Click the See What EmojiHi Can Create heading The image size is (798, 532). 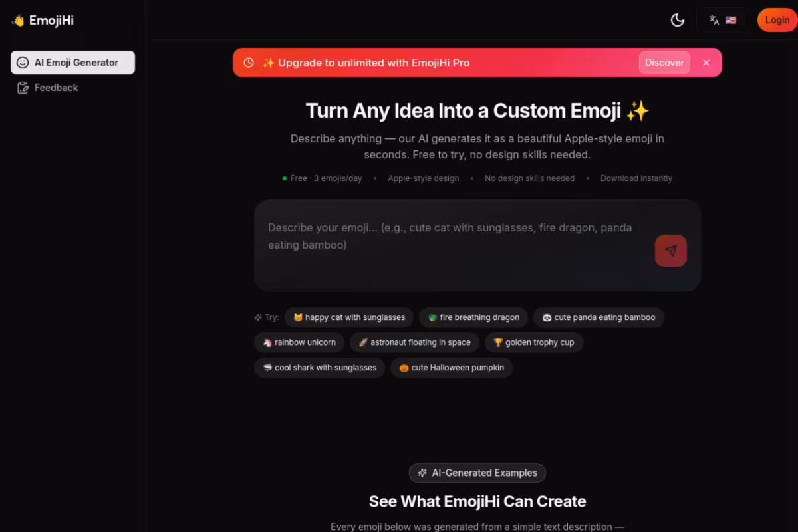point(477,501)
